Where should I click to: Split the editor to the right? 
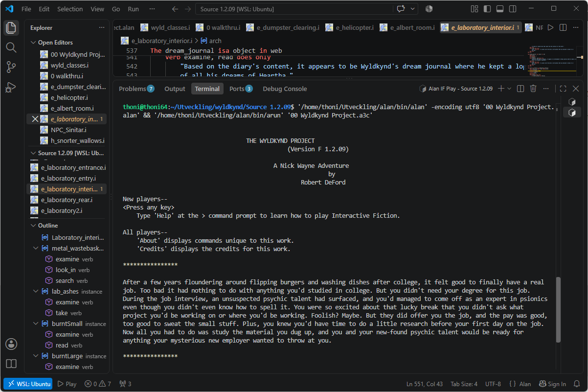563,27
